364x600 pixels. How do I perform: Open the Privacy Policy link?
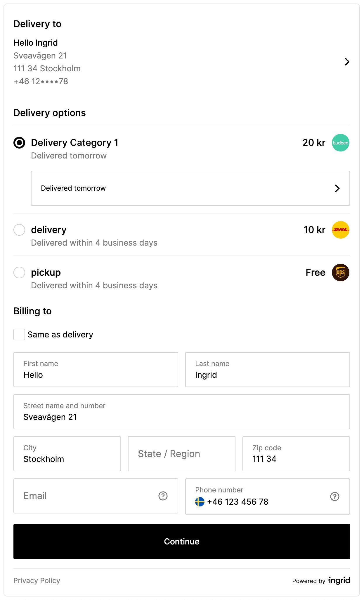click(37, 581)
